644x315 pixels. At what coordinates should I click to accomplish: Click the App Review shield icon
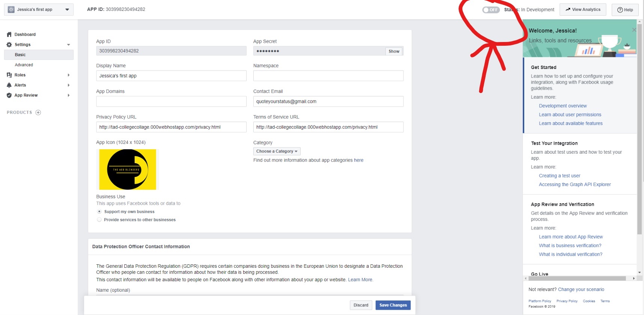click(x=9, y=95)
